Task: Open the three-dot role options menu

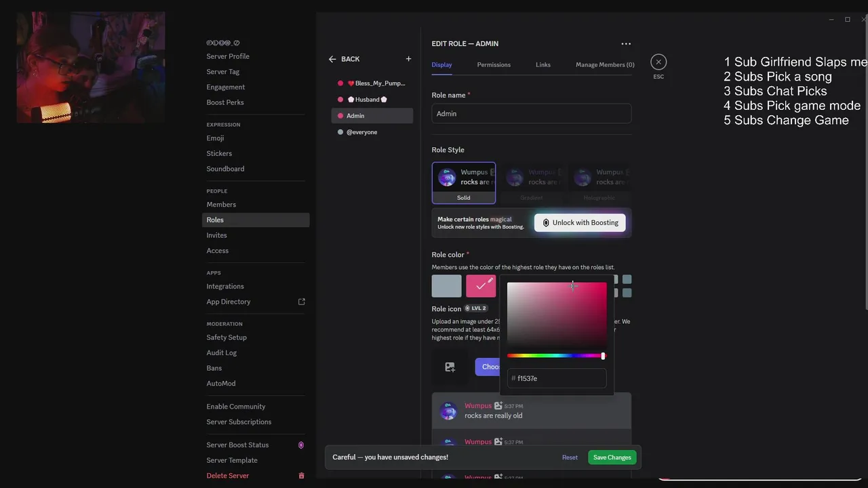Action: pyautogui.click(x=626, y=44)
